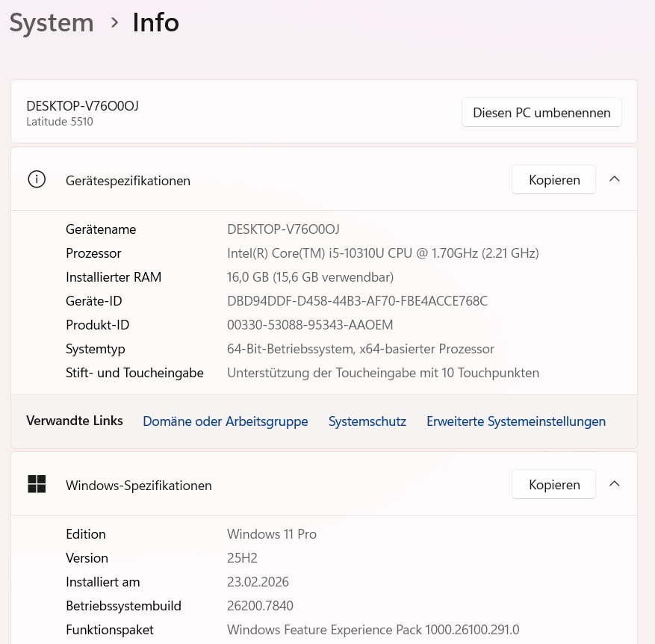Click the Info breadcrumb title
Screen dimensions: 655x644
[156, 22]
